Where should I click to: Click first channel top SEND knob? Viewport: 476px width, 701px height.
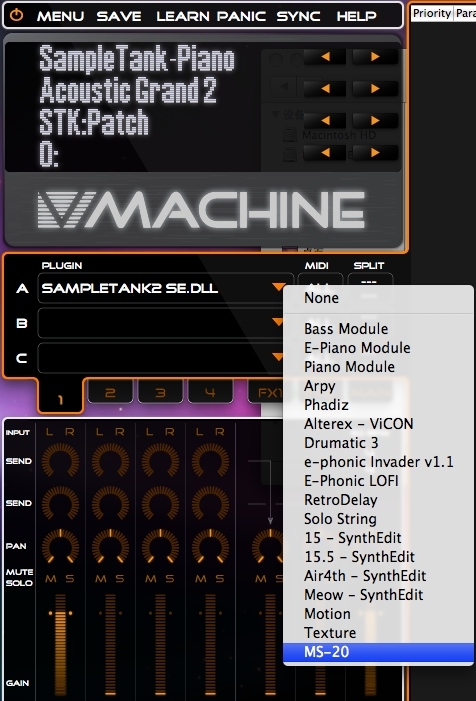pyautogui.click(x=60, y=460)
